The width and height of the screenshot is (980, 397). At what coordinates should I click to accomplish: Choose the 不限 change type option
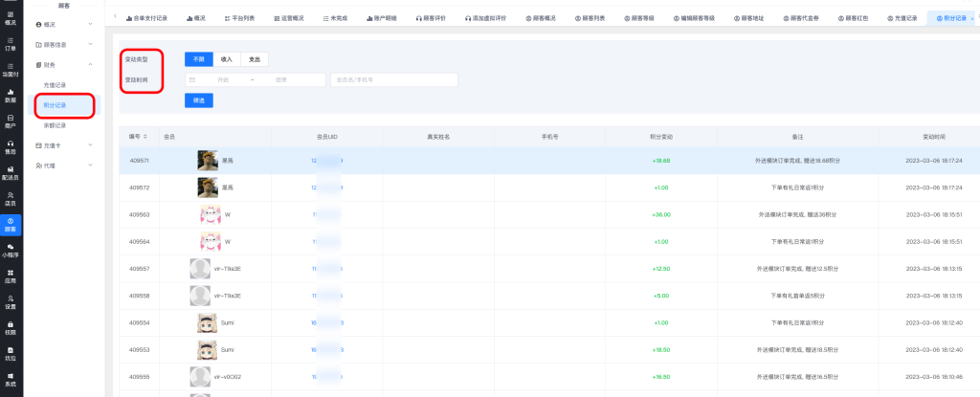198,59
